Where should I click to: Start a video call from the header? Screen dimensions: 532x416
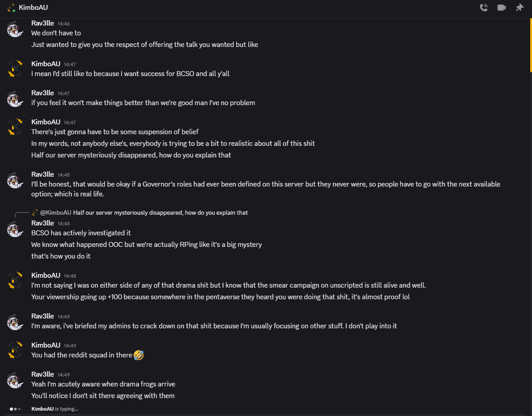point(502,8)
